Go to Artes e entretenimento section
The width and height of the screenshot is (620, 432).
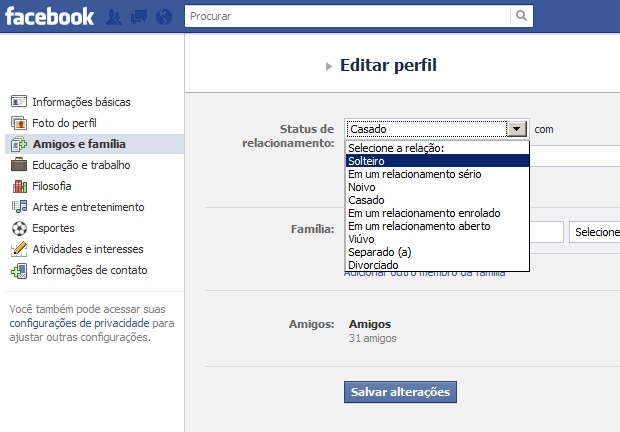point(88,207)
